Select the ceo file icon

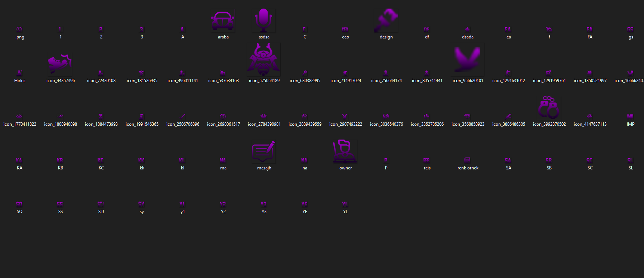345,29
